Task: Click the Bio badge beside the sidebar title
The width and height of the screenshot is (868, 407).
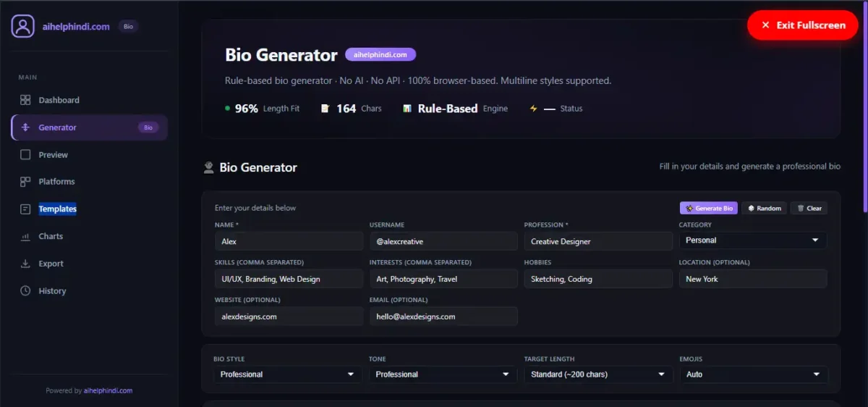Action: pyautogui.click(x=128, y=27)
